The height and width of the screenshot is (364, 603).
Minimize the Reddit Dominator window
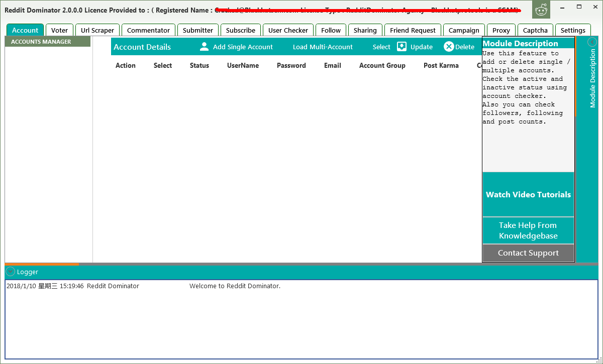coord(561,7)
